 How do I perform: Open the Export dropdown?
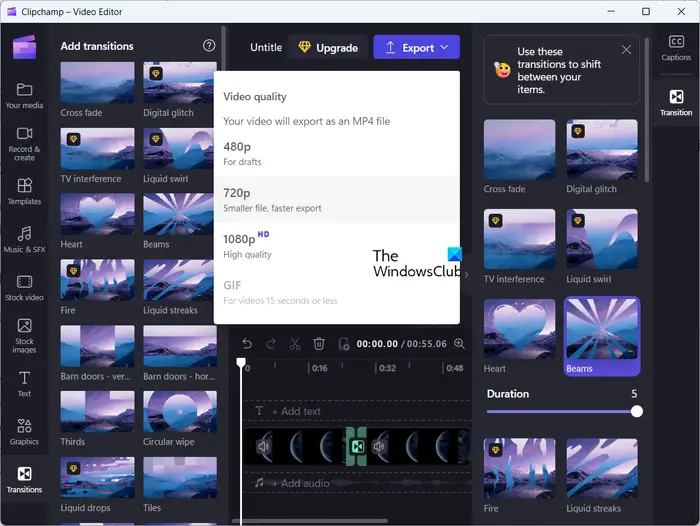click(417, 47)
